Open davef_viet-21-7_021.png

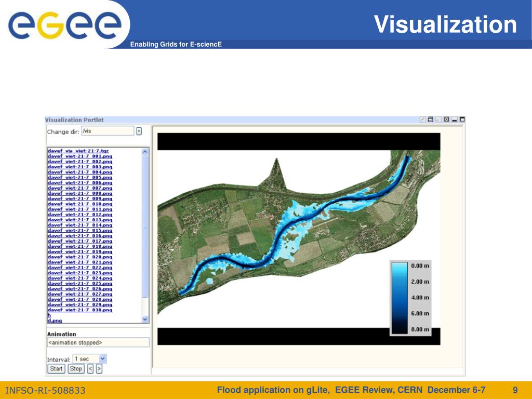(79, 262)
